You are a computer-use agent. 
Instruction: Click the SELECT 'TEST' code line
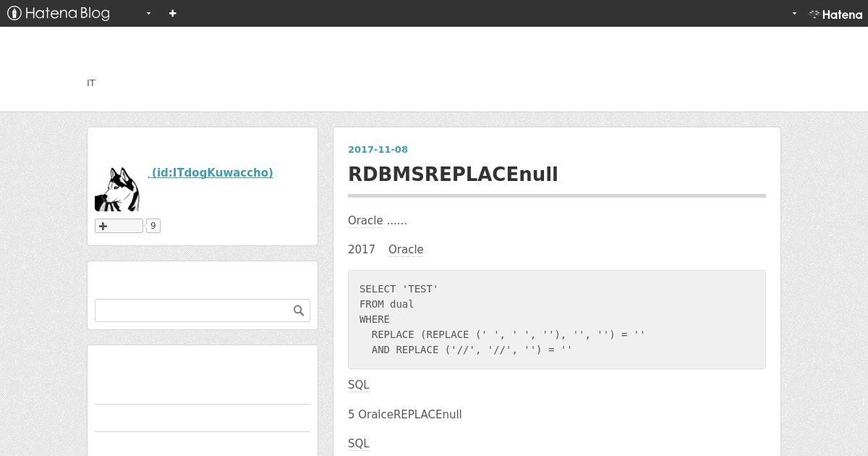(x=399, y=289)
